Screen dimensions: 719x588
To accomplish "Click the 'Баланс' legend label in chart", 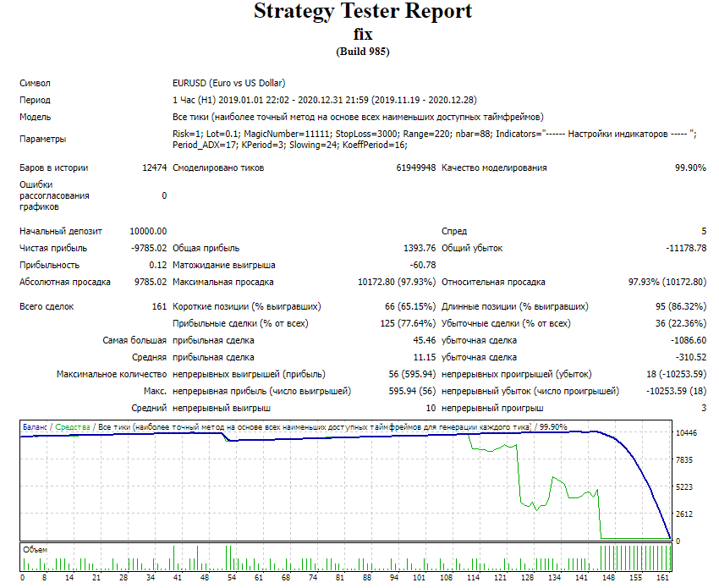I will pyautogui.click(x=35, y=427).
